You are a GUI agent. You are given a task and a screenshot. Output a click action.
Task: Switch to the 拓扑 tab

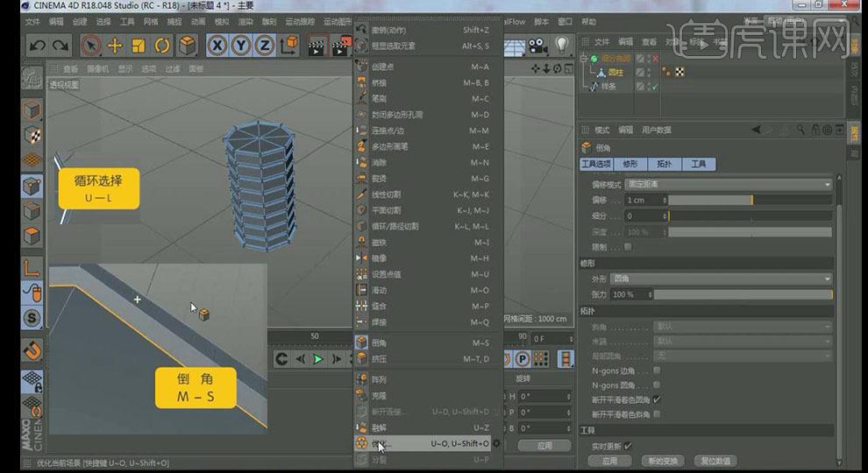[x=665, y=164]
